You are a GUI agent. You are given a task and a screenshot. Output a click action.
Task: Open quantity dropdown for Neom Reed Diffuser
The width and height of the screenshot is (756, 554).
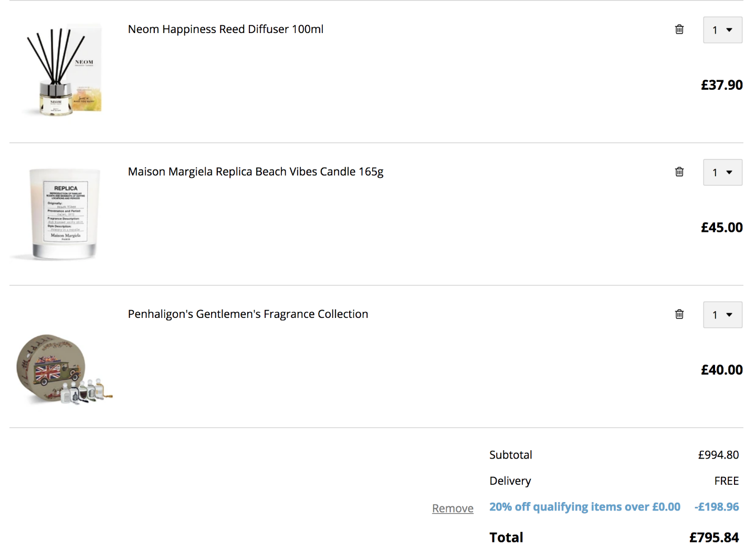[722, 30]
